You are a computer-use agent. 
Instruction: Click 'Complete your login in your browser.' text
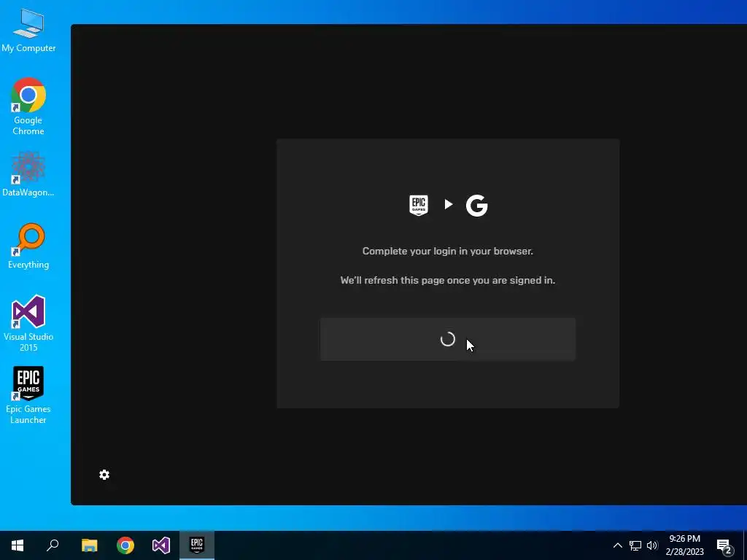click(448, 251)
